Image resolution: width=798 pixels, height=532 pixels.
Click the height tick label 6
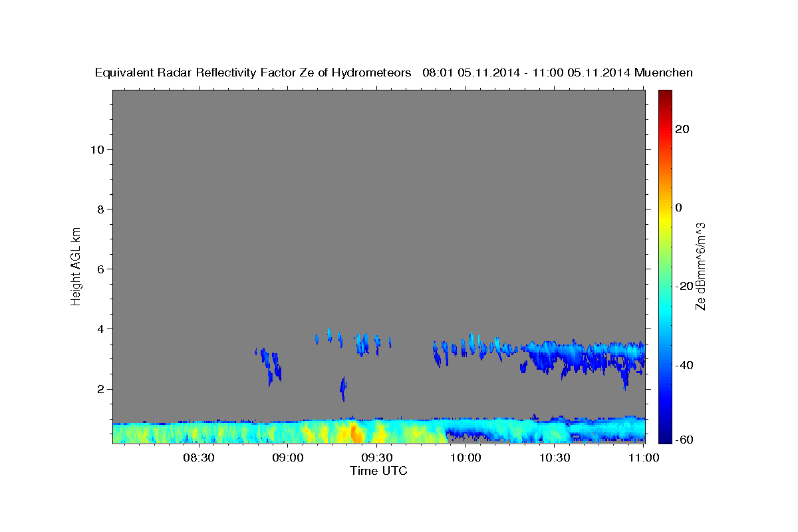[101, 269]
